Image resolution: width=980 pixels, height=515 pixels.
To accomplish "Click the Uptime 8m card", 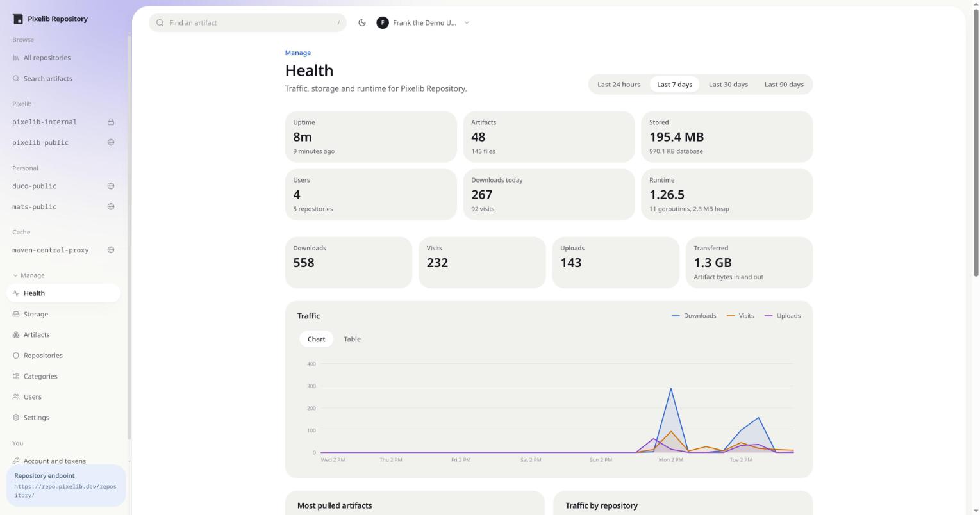I will point(370,136).
